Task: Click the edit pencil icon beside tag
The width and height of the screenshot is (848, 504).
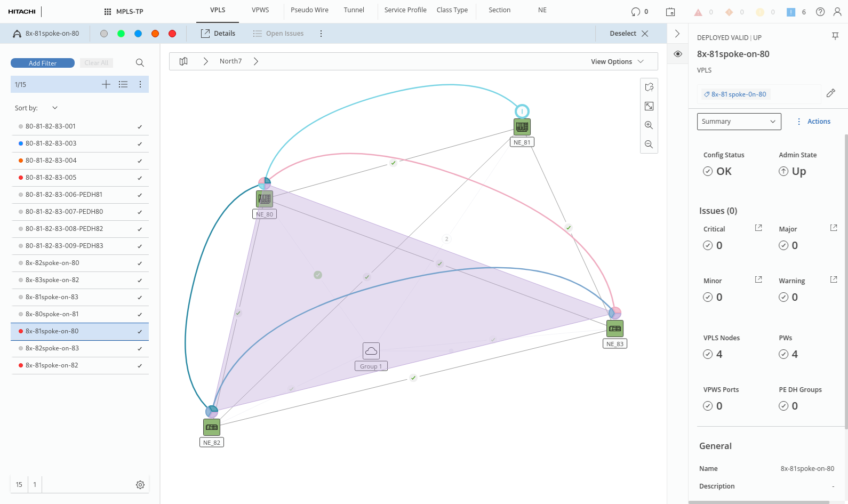Action: (830, 93)
